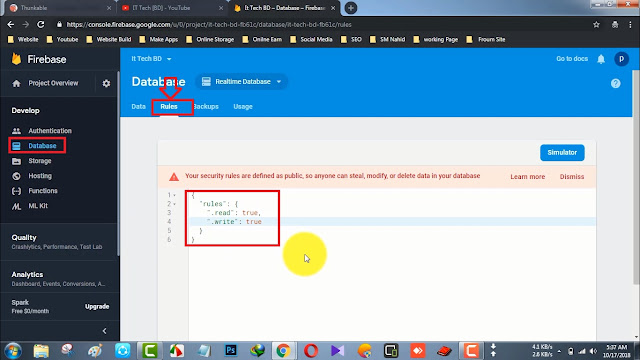Viewport: 640px width, 360px height.
Task: Open Windows Start button
Action: [x=13, y=351]
